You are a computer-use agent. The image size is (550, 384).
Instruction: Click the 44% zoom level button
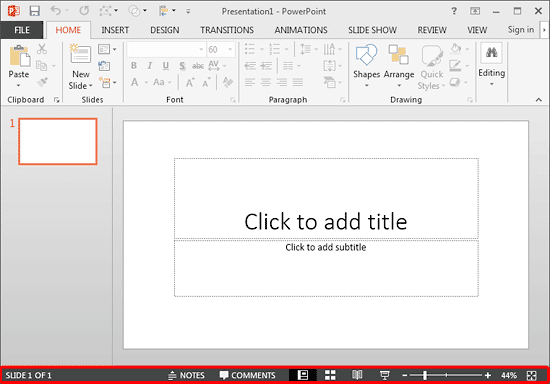click(509, 376)
